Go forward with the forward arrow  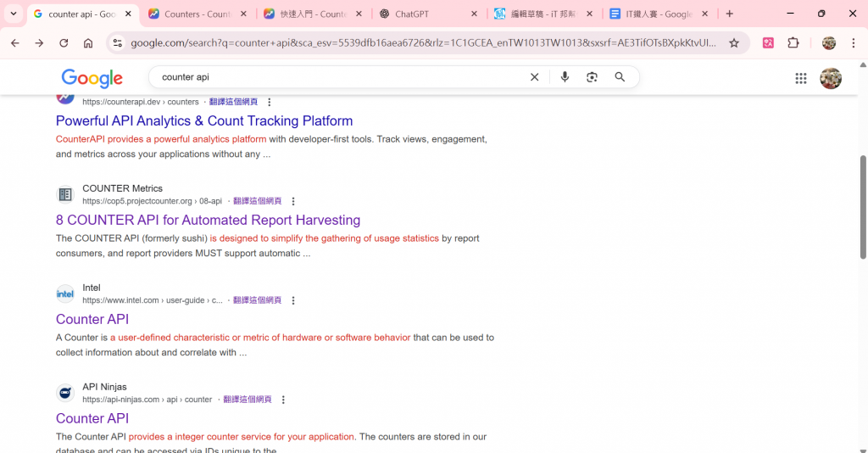39,43
